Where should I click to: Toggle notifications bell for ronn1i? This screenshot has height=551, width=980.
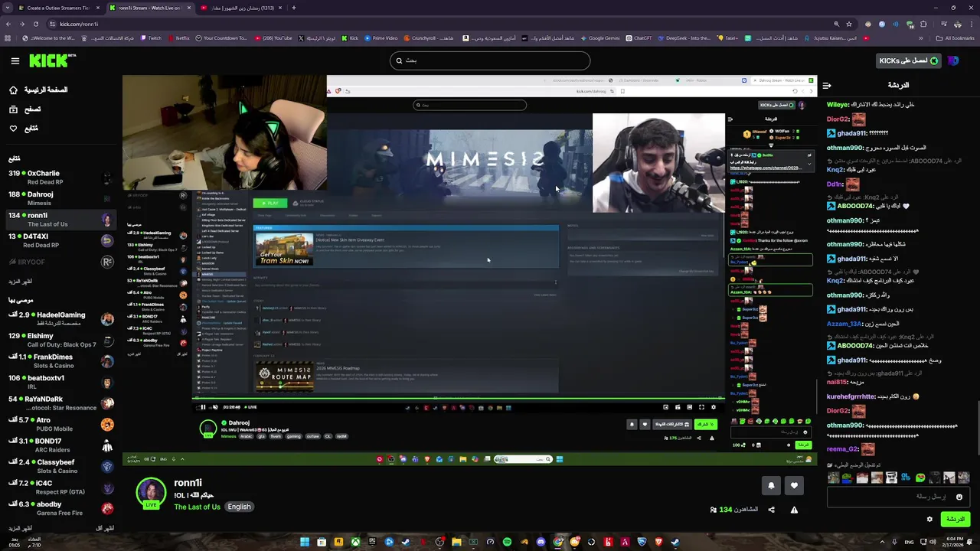pyautogui.click(x=771, y=485)
